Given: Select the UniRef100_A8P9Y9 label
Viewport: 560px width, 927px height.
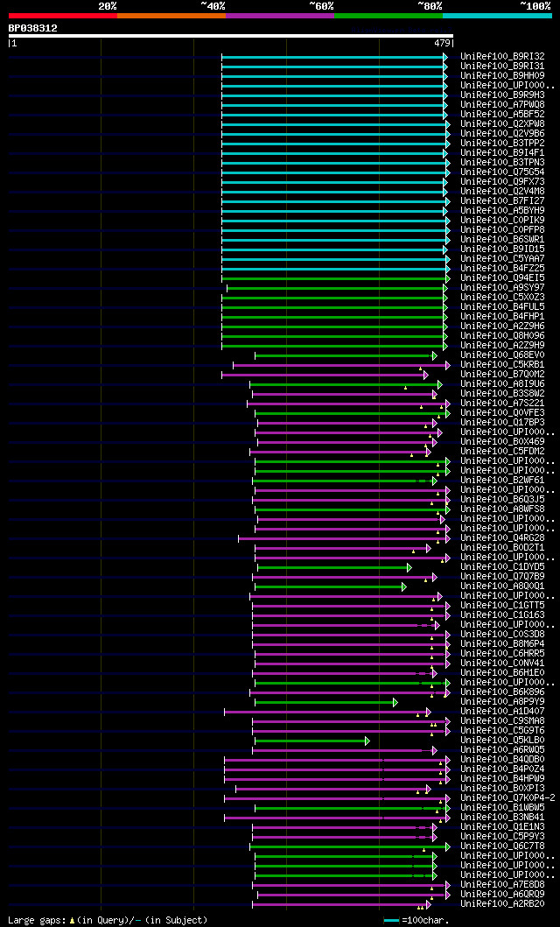Looking at the screenshot, I should pos(503,701).
